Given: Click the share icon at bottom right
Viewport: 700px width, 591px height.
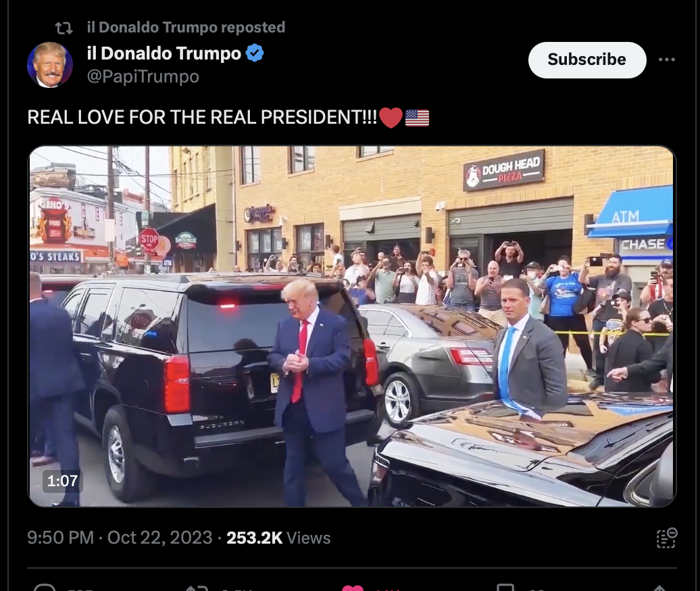Looking at the screenshot, I should pyautogui.click(x=659, y=588).
